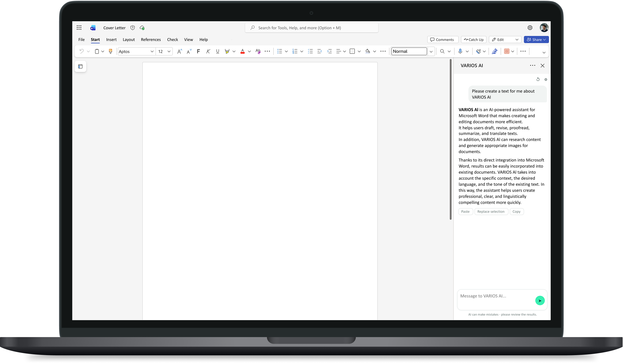Start dictation with the microphone icon
The width and height of the screenshot is (623, 364).
click(x=460, y=51)
